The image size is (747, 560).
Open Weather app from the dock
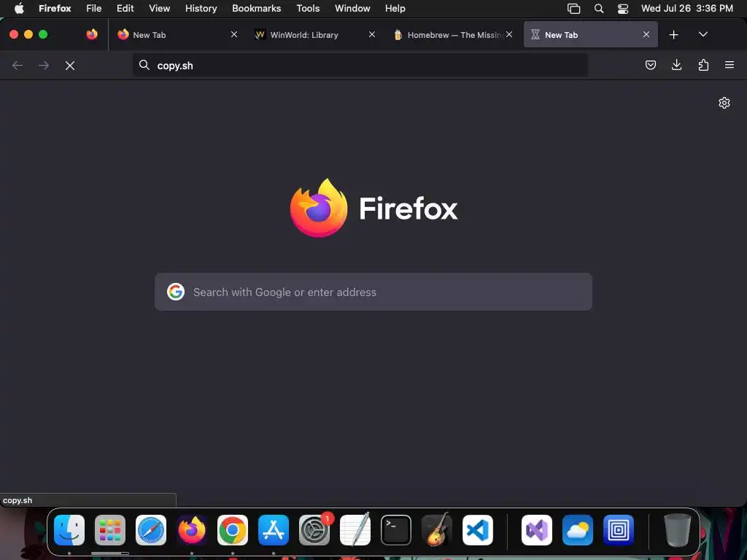pos(578,530)
